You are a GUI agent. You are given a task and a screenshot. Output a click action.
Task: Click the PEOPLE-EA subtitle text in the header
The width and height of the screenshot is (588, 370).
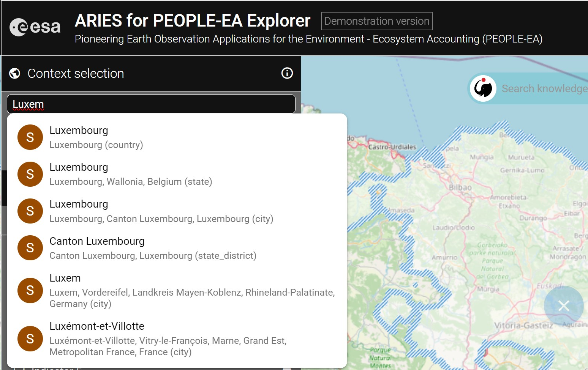(x=308, y=39)
